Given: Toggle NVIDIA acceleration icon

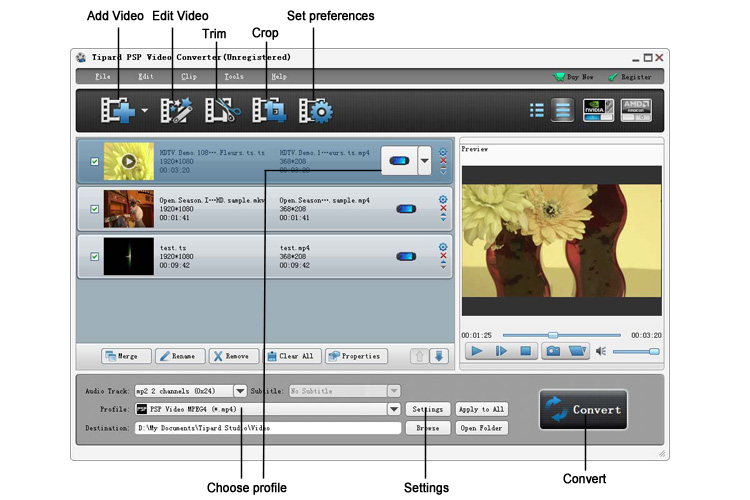Looking at the screenshot, I should [x=598, y=111].
